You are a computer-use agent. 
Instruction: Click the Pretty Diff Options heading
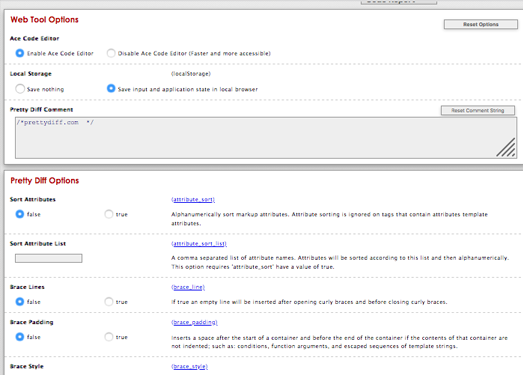[x=45, y=180]
